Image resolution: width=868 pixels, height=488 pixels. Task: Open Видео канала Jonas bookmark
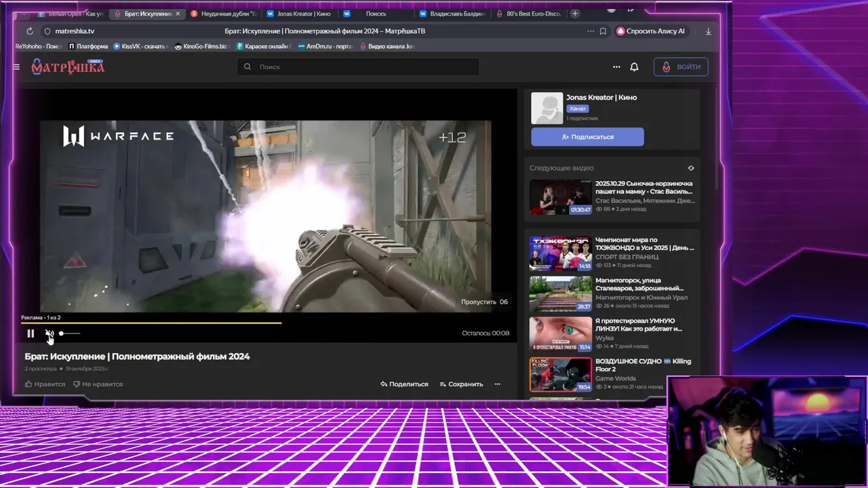(387, 47)
